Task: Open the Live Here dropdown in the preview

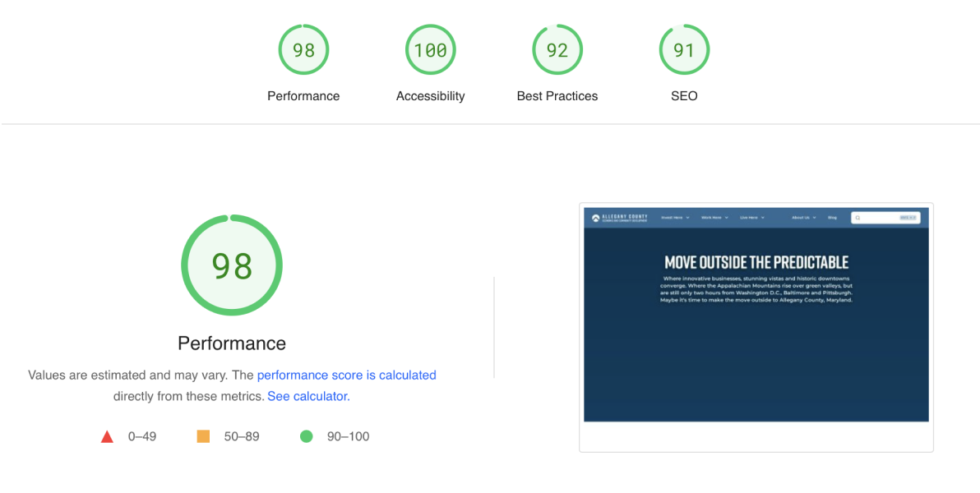Action: (x=752, y=218)
